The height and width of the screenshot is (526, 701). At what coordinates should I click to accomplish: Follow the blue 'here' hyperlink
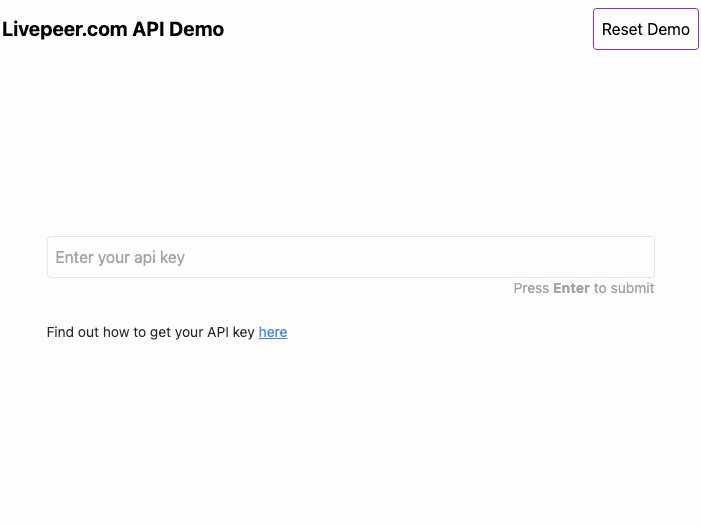[273, 332]
